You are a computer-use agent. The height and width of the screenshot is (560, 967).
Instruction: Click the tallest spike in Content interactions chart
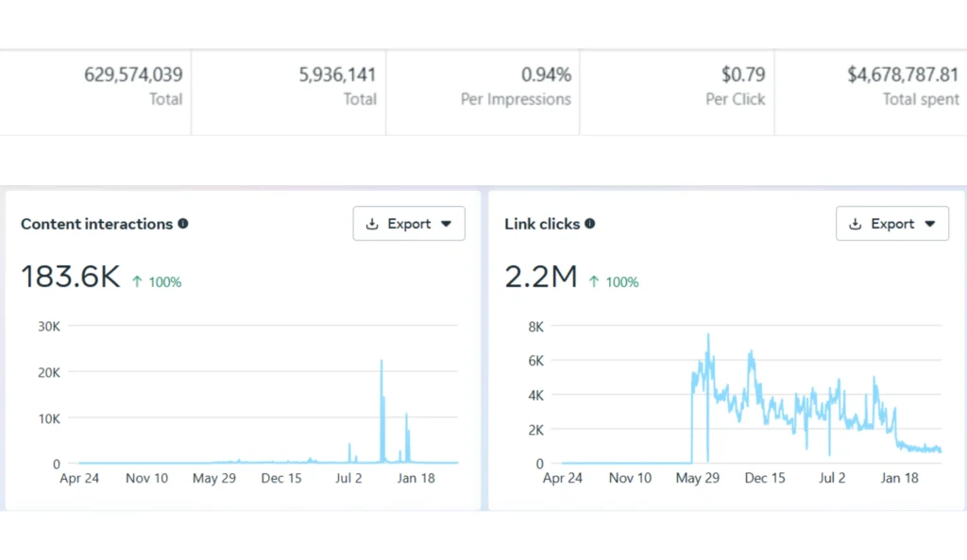pyautogui.click(x=382, y=362)
